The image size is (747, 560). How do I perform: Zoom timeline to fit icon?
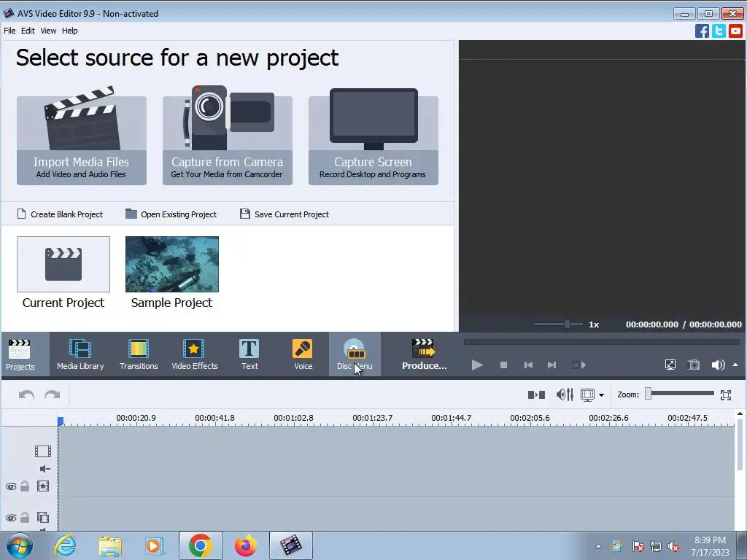pos(726,394)
